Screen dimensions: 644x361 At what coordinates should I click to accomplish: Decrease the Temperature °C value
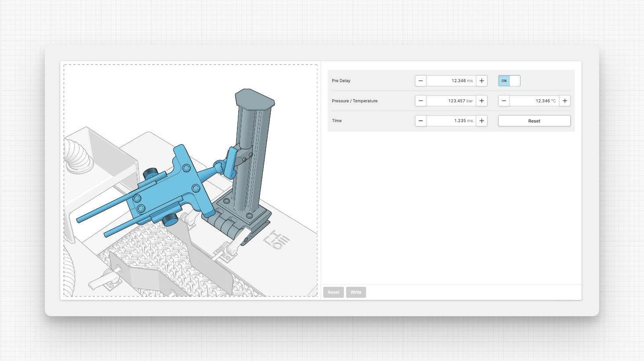(504, 101)
